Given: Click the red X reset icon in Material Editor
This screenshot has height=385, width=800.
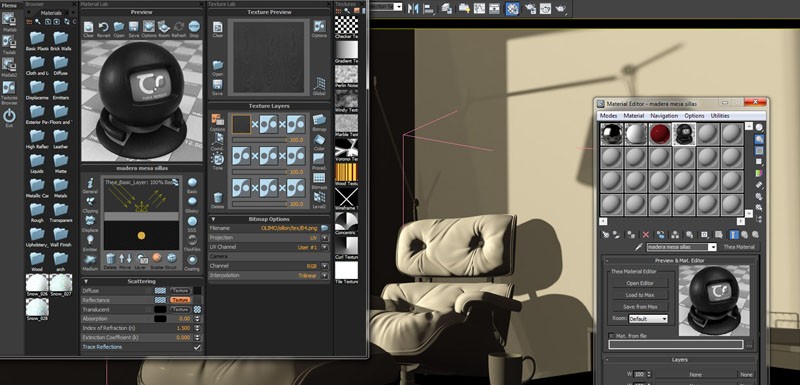Looking at the screenshot, I should (645, 235).
